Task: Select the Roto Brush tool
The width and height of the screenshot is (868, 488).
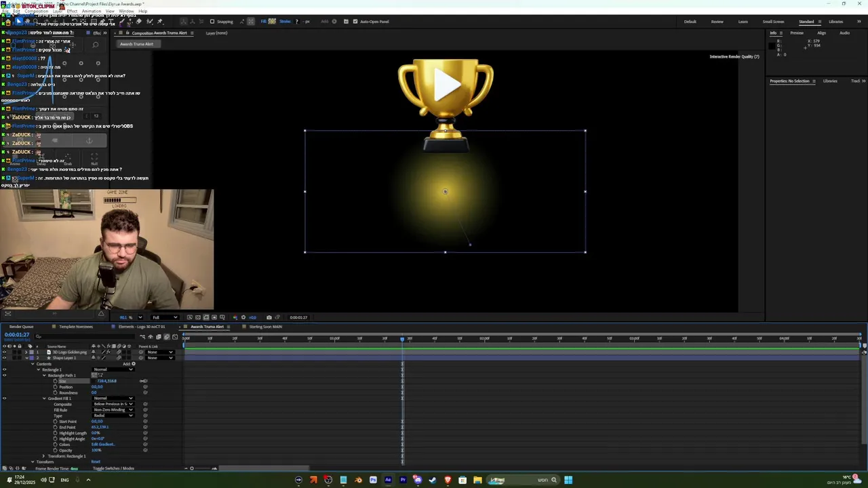Action: pos(149,21)
